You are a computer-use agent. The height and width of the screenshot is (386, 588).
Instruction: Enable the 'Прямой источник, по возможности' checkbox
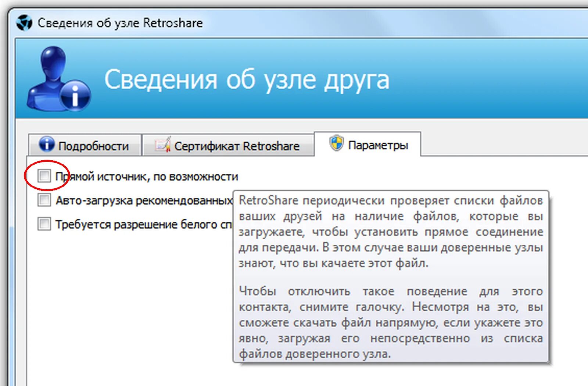point(44,176)
